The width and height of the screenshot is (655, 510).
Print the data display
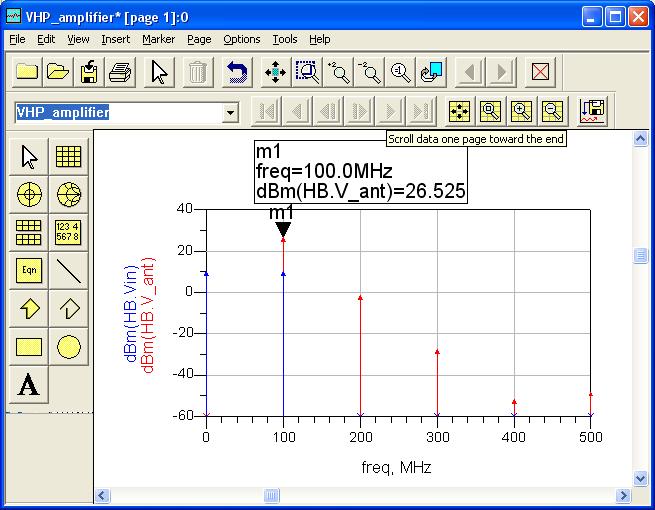click(x=120, y=72)
